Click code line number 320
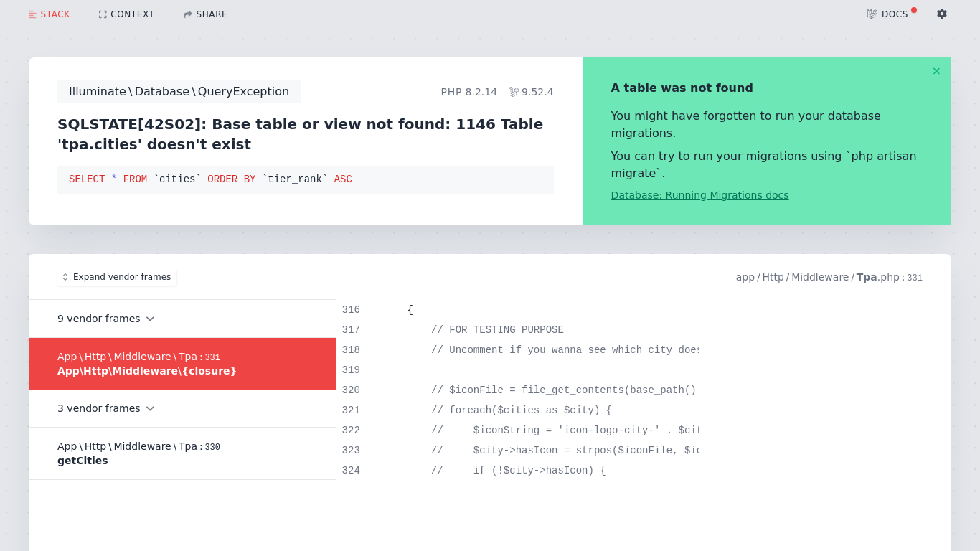 pos(351,390)
